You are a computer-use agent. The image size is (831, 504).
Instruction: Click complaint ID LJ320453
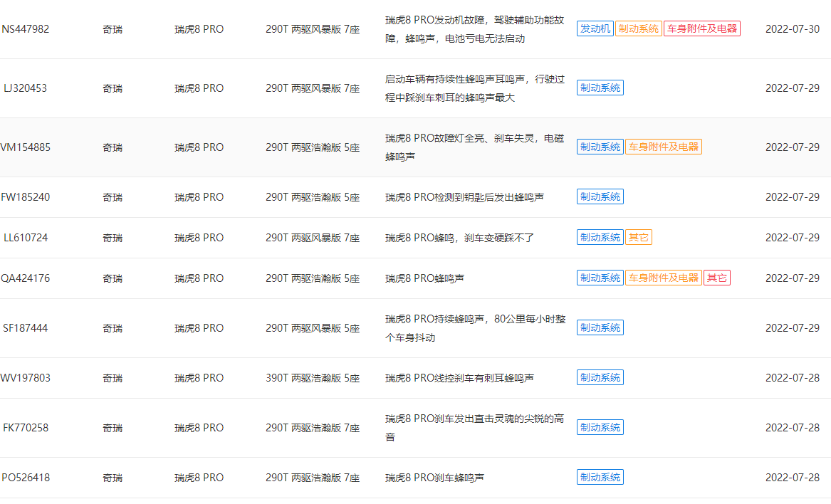point(26,88)
